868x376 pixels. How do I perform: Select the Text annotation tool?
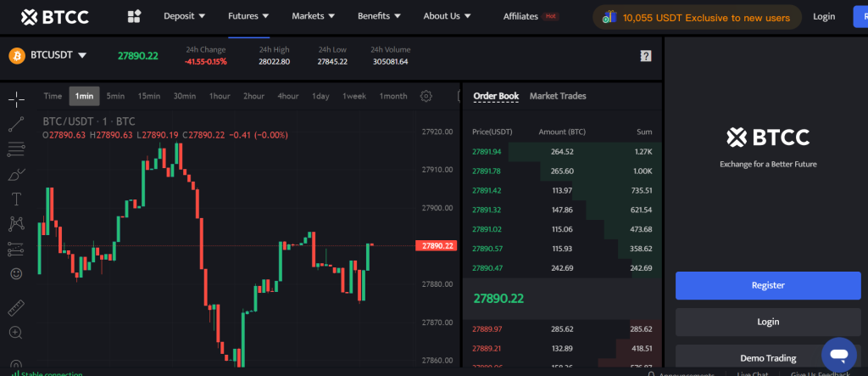[x=17, y=199]
